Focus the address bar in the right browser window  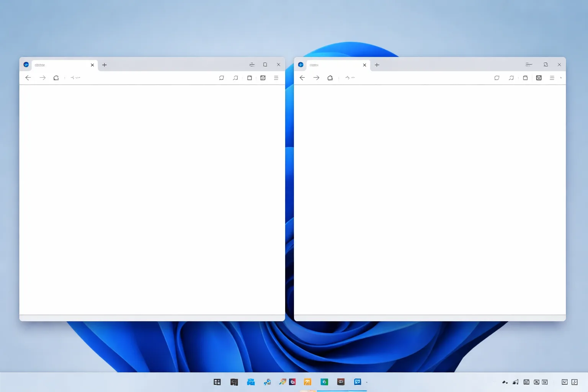point(415,78)
